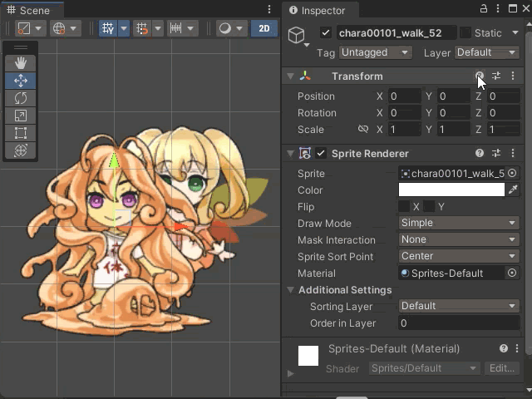532x399 pixels.
Task: Open Sprite Renderer kebab menu
Action: pos(513,153)
